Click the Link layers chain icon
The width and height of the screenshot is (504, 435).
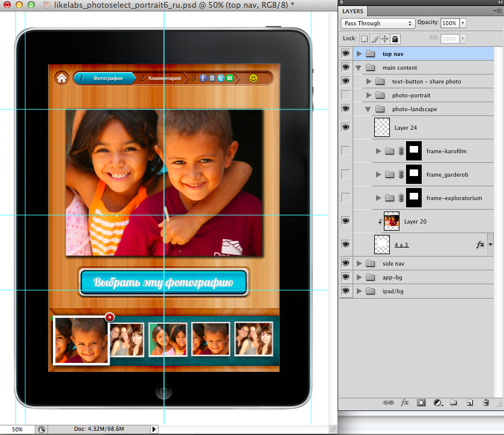click(388, 403)
